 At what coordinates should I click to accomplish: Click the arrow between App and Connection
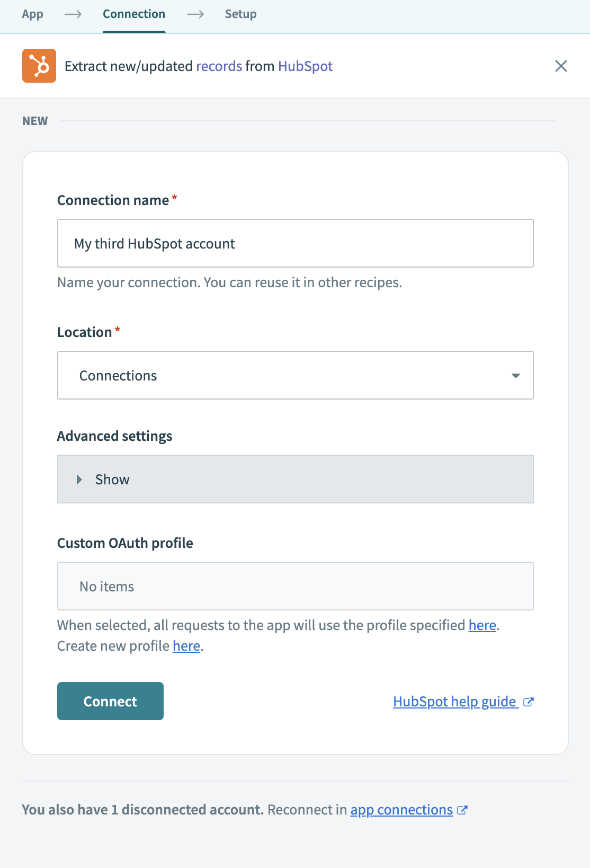click(x=72, y=14)
